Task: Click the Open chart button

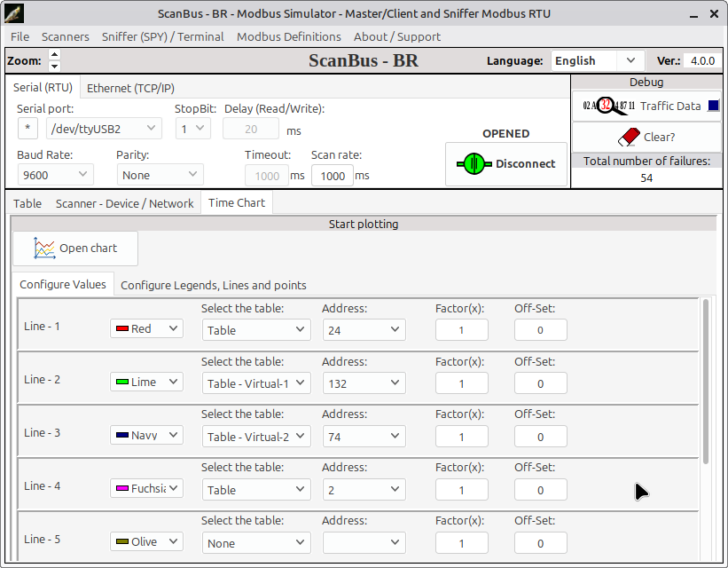Action: 75,248
